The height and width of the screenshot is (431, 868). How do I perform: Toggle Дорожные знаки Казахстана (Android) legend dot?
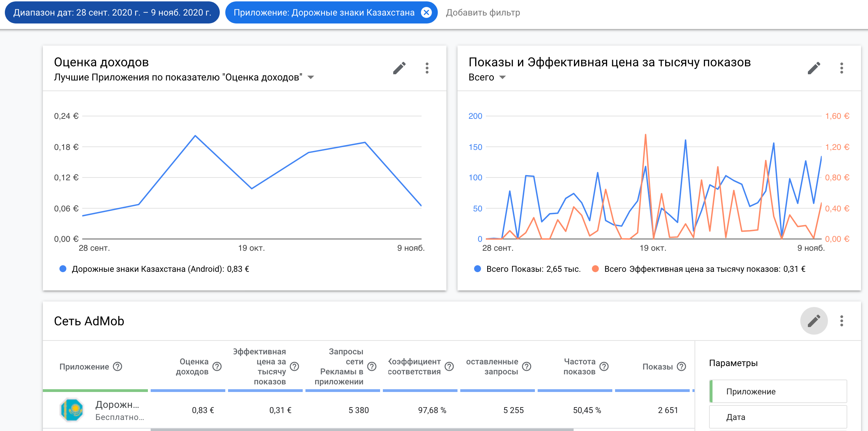pos(63,269)
